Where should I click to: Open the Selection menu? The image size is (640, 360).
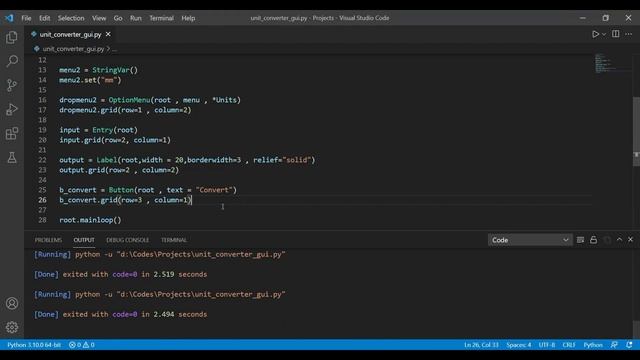pos(71,18)
